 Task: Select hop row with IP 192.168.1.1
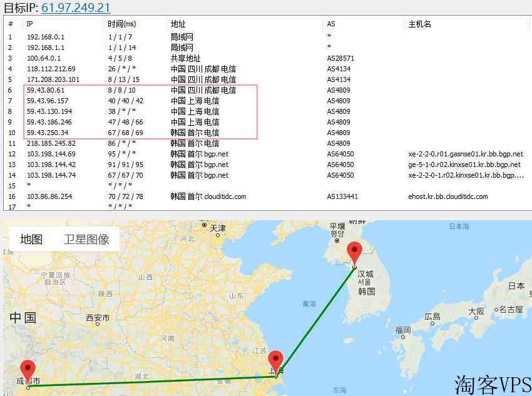tap(267, 48)
